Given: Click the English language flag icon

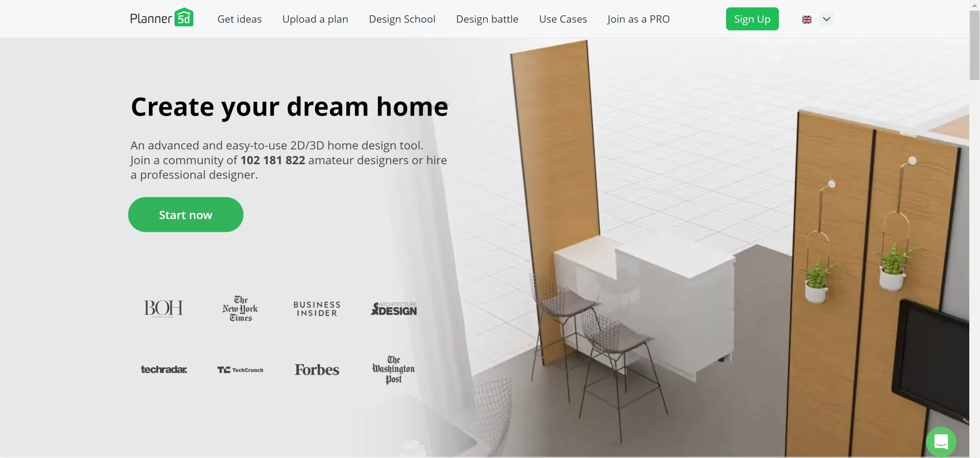Looking at the screenshot, I should pos(807,19).
